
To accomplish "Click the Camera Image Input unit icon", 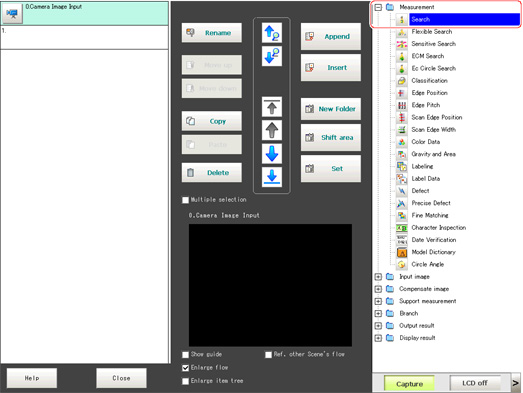I will pyautogui.click(x=12, y=14).
